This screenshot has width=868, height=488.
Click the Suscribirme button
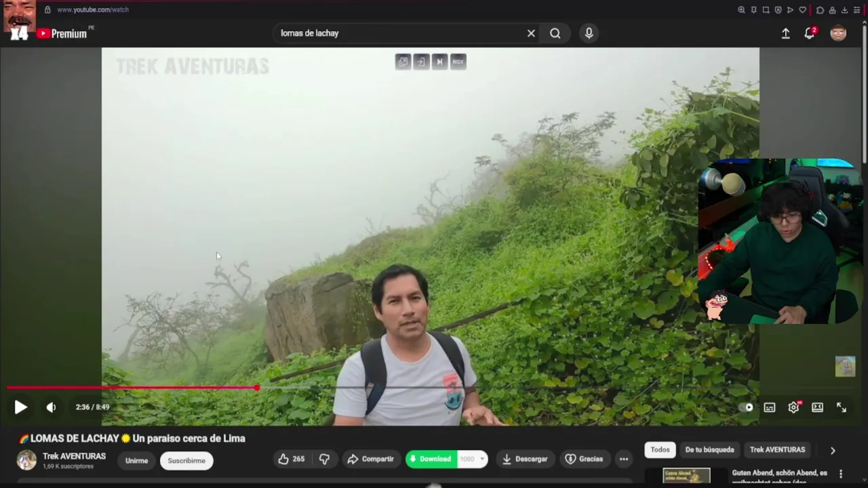click(x=186, y=460)
